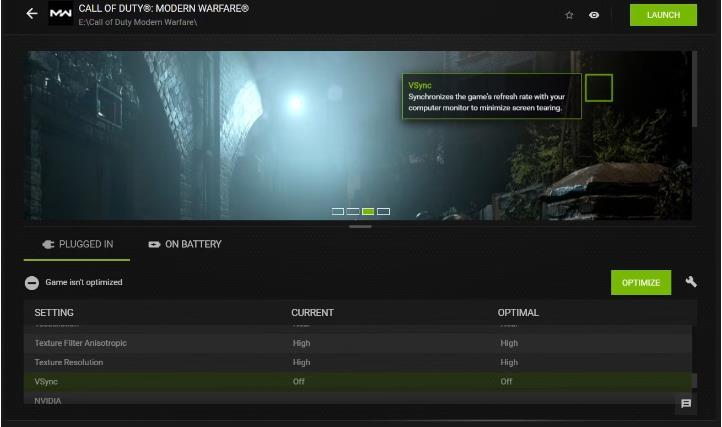Click the OPTIMAL column header
The width and height of the screenshot is (722, 427).
click(x=518, y=312)
